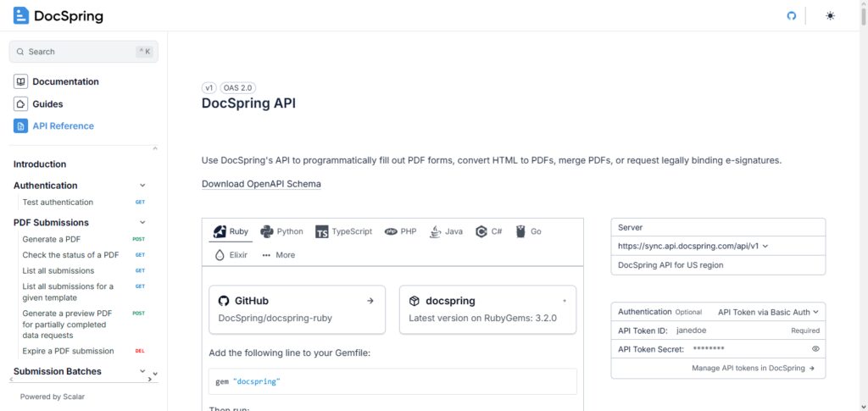Expand the Submission Batches section chevron

tap(142, 371)
